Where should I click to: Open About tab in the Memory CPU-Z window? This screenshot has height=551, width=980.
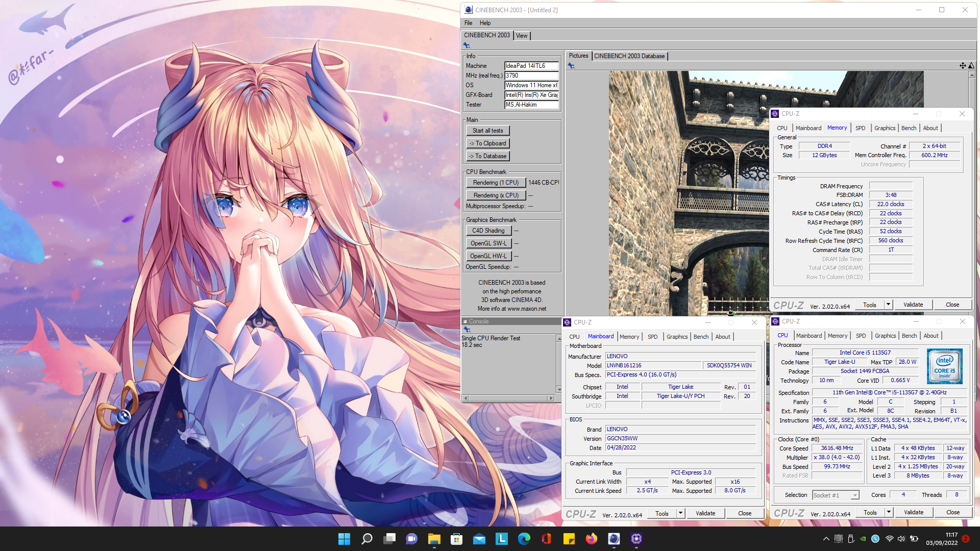tap(930, 128)
